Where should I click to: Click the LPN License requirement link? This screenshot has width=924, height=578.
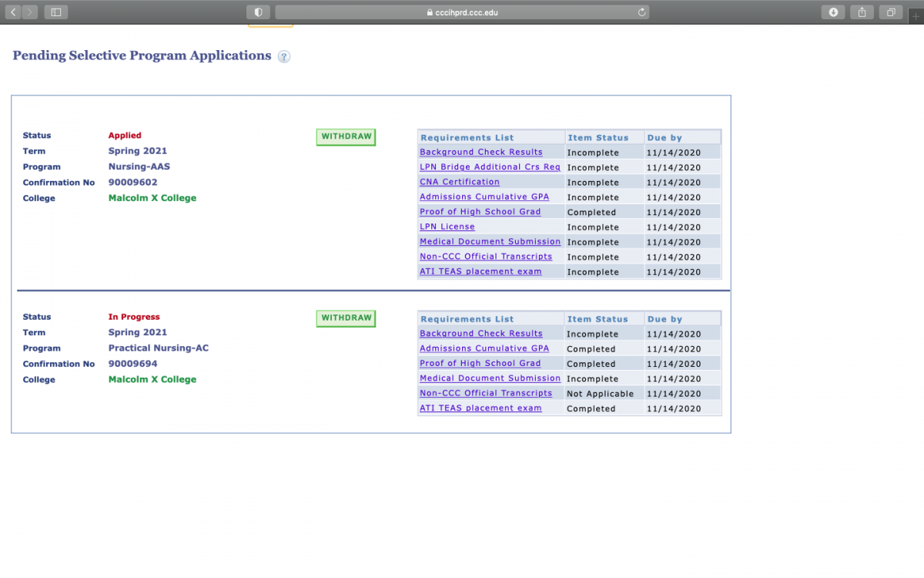pyautogui.click(x=447, y=227)
